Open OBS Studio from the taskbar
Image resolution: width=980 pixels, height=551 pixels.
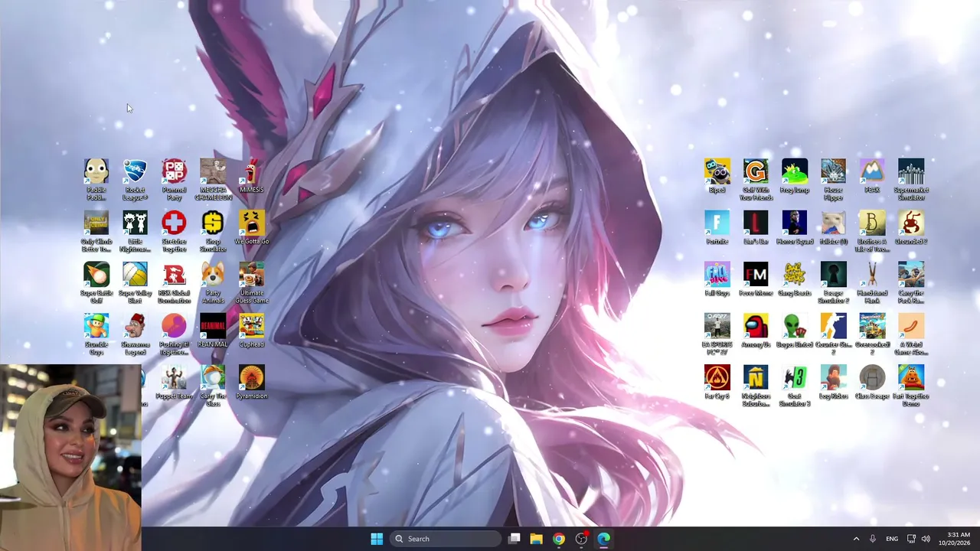click(581, 539)
